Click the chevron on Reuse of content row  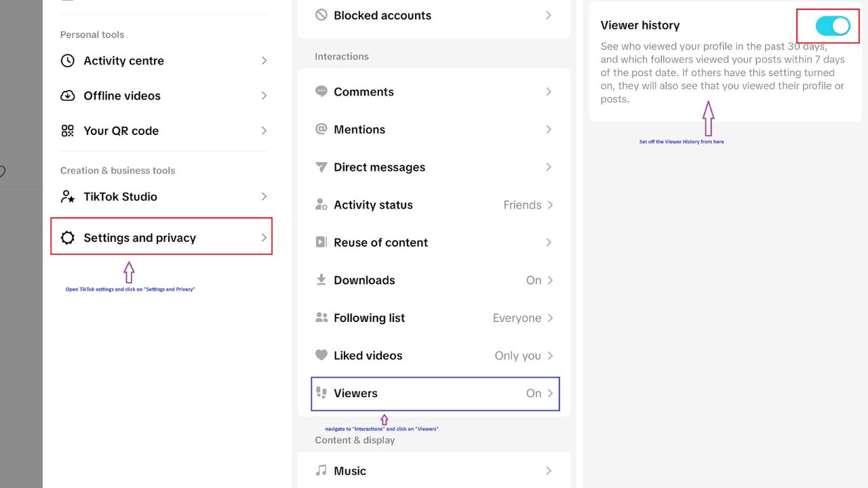click(x=549, y=242)
